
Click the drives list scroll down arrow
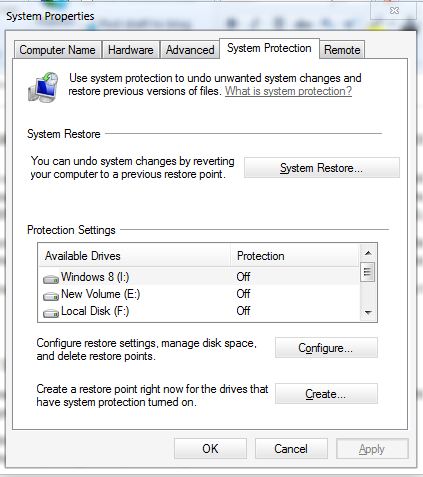point(368,313)
